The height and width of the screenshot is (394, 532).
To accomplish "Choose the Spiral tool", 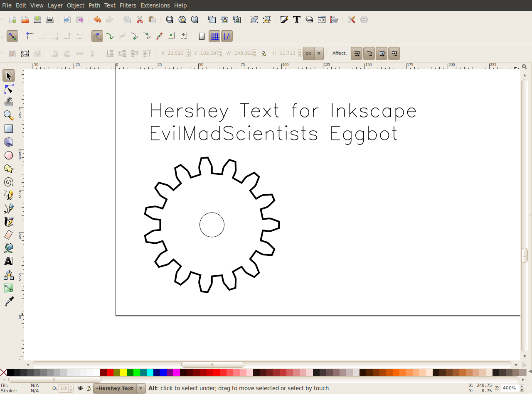I will [x=9, y=182].
